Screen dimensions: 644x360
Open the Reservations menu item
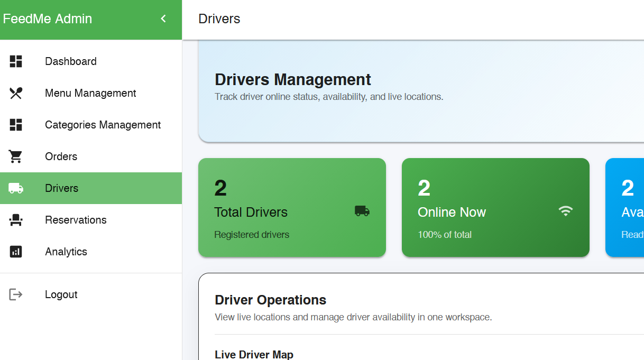point(76,220)
